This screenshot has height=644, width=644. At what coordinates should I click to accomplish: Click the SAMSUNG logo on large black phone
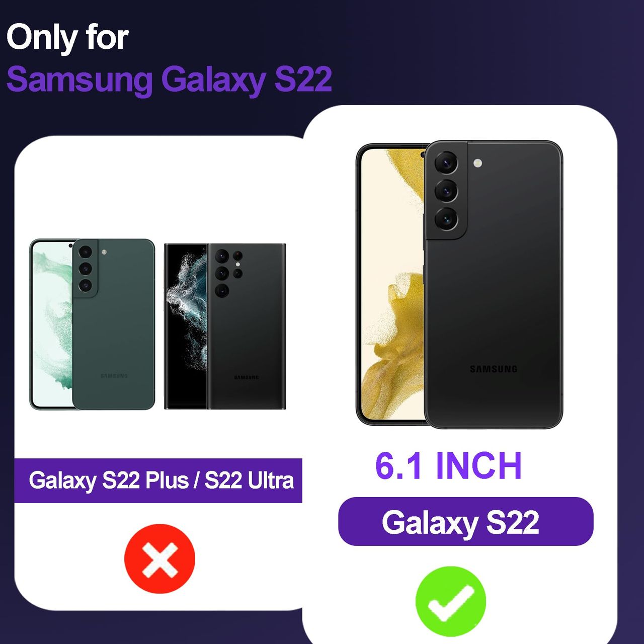point(494,369)
